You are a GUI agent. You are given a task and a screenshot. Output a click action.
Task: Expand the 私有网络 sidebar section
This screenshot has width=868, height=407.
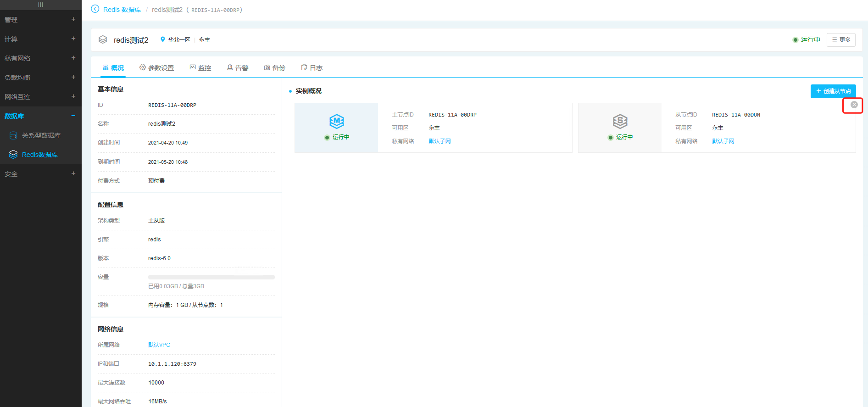pyautogui.click(x=73, y=58)
